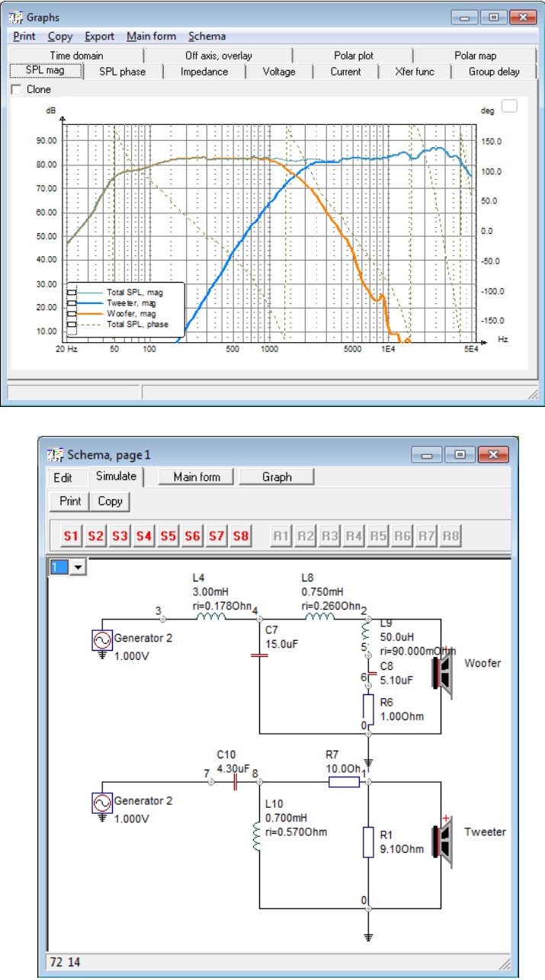Click the S1 snapshot save button
Viewport: 545px width, 980px height.
coord(71,536)
